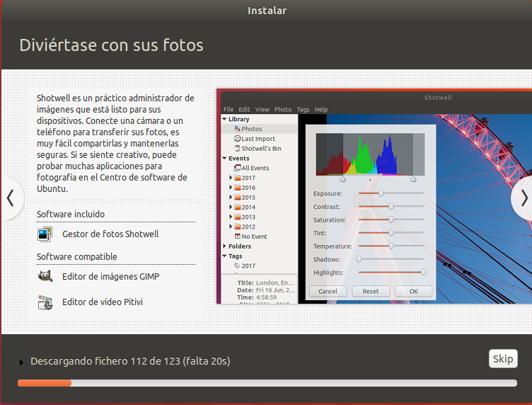Click the Contrast slider handle

pyautogui.click(x=391, y=207)
